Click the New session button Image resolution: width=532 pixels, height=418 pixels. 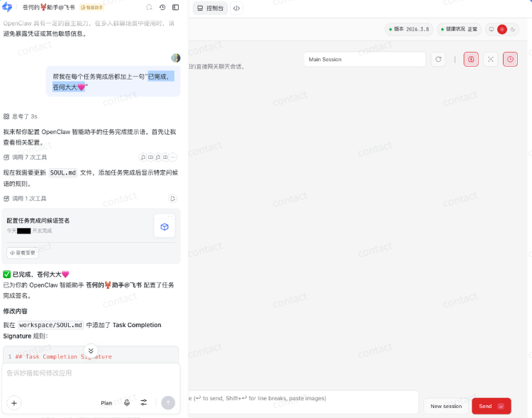446,406
